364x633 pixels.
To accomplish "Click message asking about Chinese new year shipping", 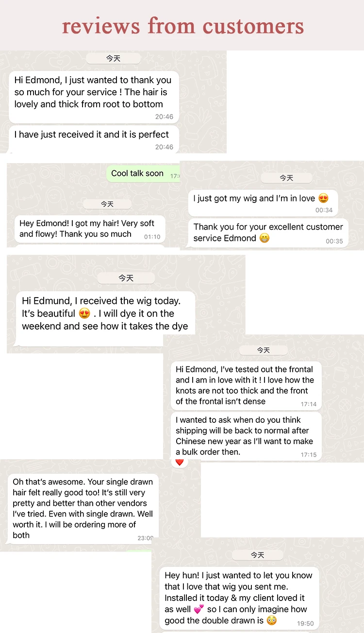I will [246, 436].
